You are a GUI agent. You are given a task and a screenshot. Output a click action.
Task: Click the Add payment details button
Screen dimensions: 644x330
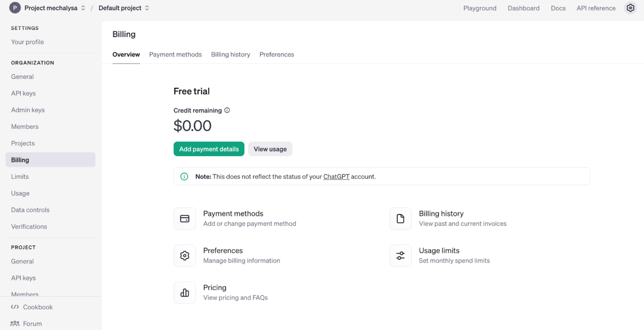[209, 149]
